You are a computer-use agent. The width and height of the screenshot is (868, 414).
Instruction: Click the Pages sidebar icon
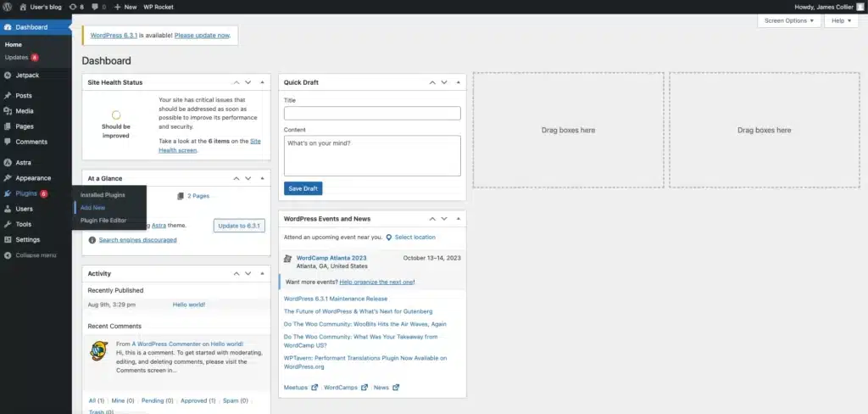(7, 126)
